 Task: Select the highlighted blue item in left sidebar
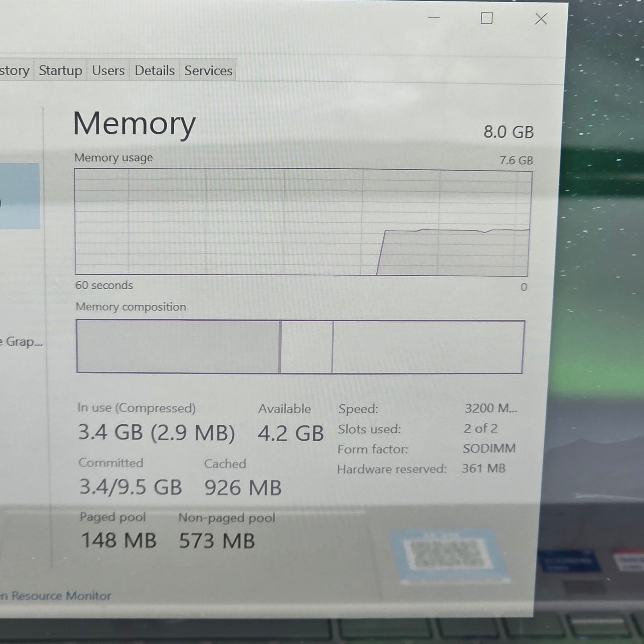(19, 196)
